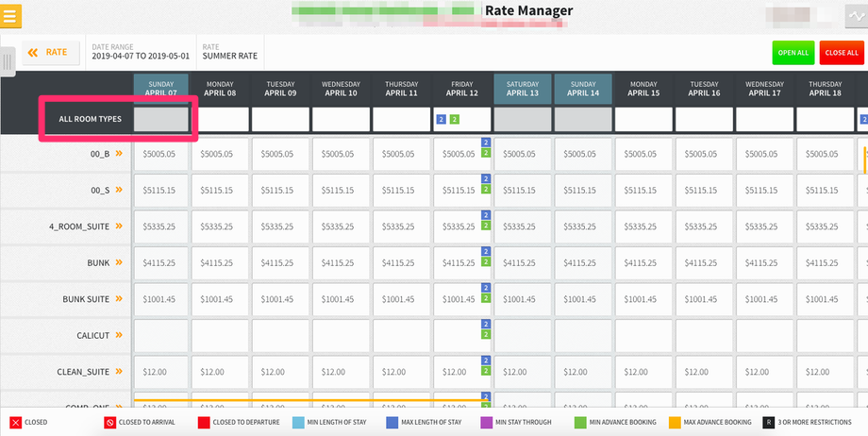Open 00_S rate $5115.15 for April 15
The width and height of the screenshot is (868, 436).
coord(643,190)
